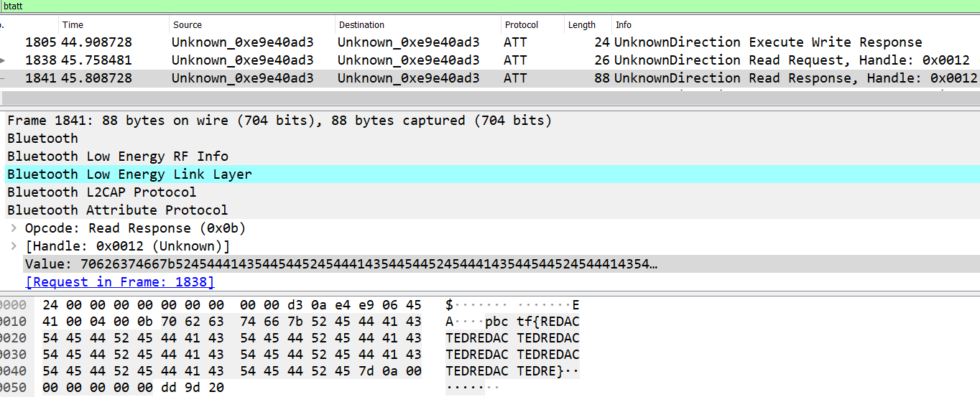Select packet 1841 Read Response row

pyautogui.click(x=490, y=78)
